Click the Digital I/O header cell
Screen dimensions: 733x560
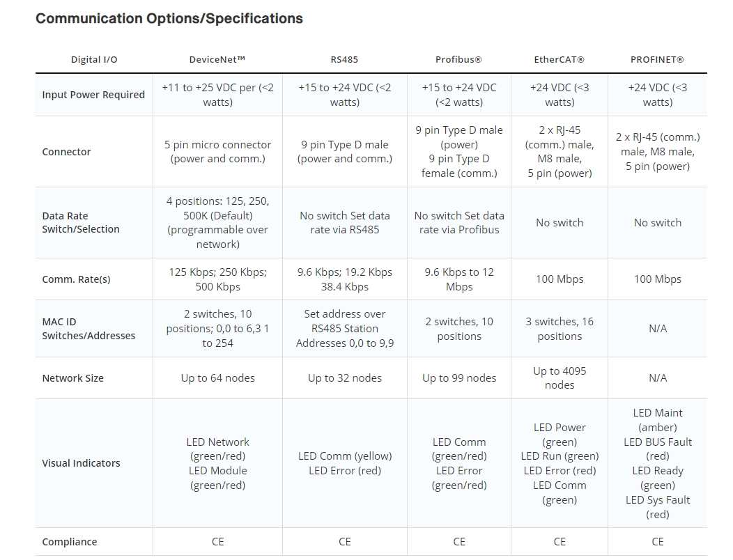pos(94,59)
